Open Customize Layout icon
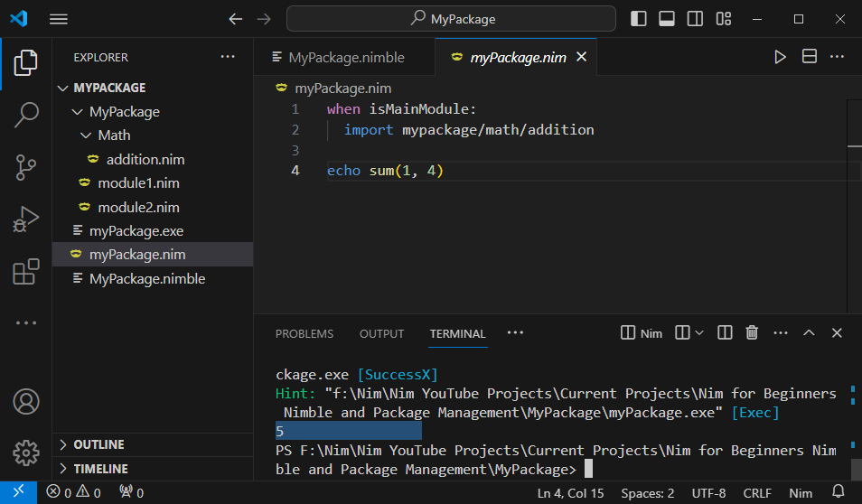Viewport: 862px width, 504px height. (x=724, y=19)
